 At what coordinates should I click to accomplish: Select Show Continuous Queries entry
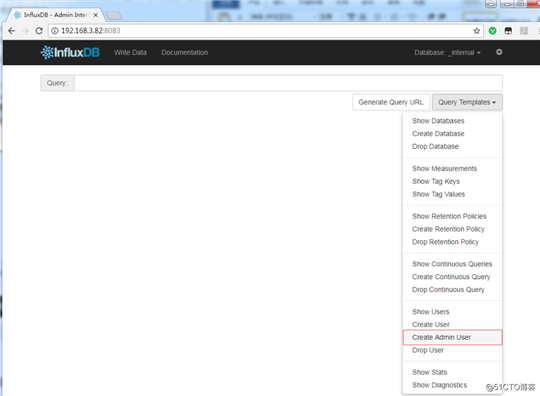point(452,264)
